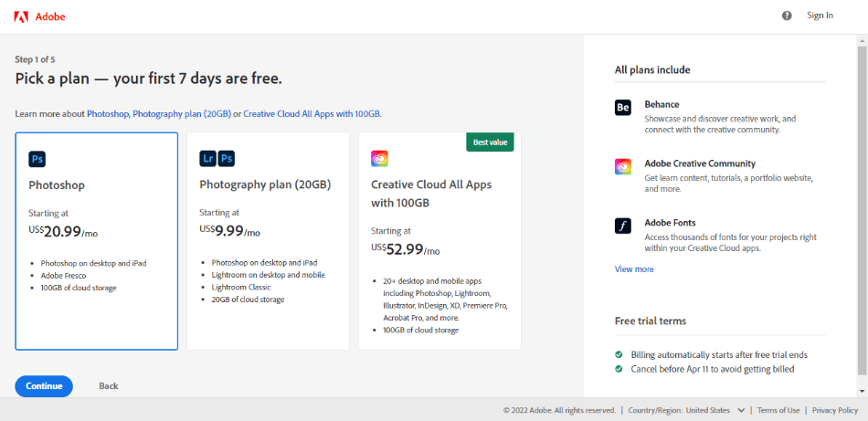Viewport: 868px width, 421px height.
Task: Click the Billing automatically starts after free trial text
Action: pos(719,354)
